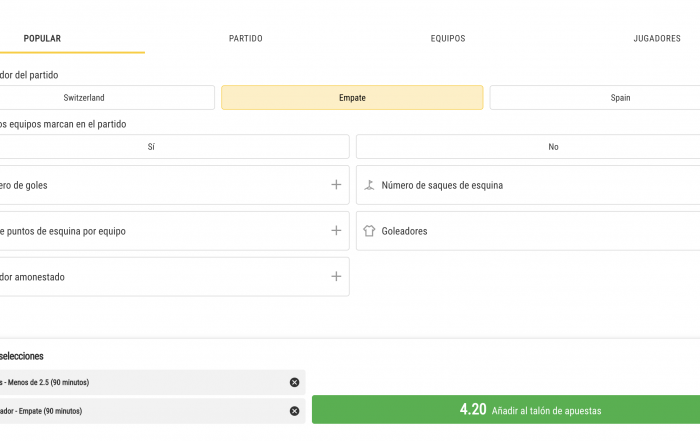The image size is (700, 441).
Task: Switch to the PARTIDO tab
Action: point(246,38)
